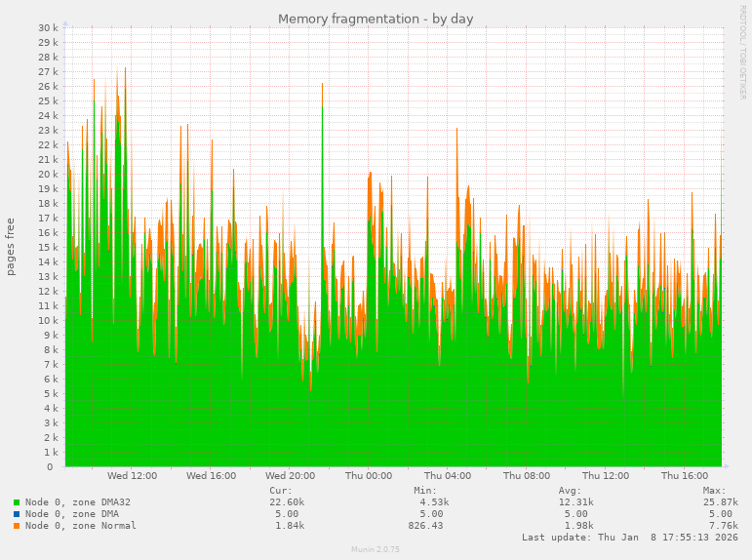Viewport: 752px width, 560px height.
Task: Click the 'Thu 04:00' x-axis label
Action: point(448,476)
